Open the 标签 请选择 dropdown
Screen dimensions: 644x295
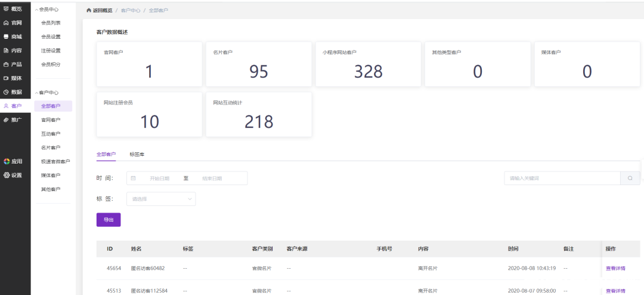pyautogui.click(x=161, y=199)
